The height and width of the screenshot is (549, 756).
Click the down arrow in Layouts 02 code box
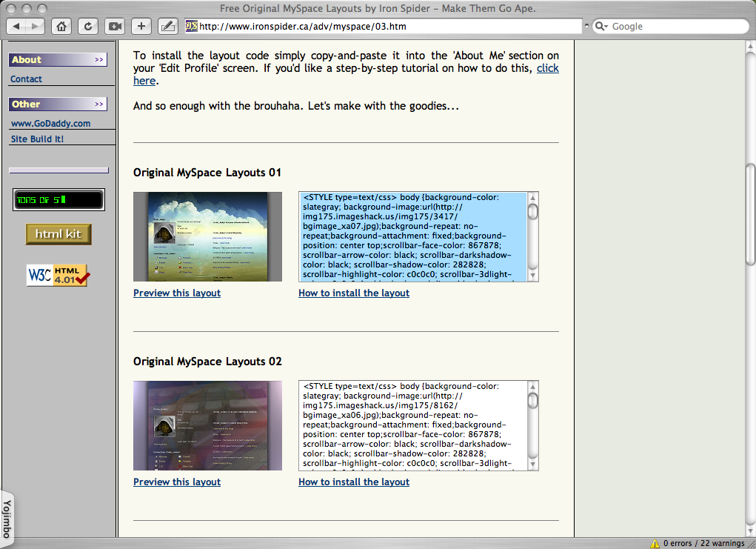pos(533,465)
